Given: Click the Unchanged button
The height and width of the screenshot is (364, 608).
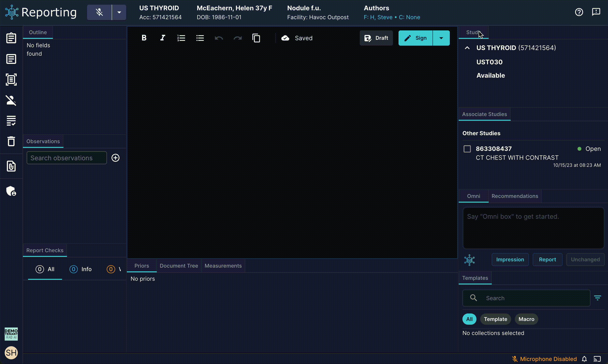Looking at the screenshot, I should [x=585, y=259].
